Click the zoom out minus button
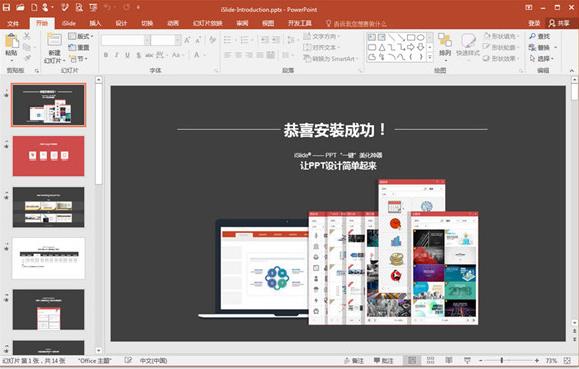579x369 pixels. coord(481,360)
